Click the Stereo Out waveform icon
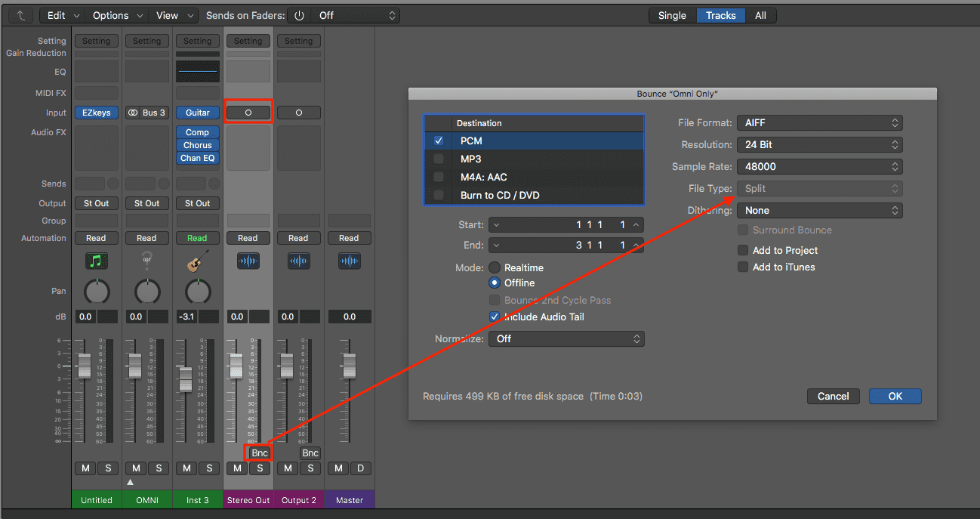Screen dimensions: 980x519 [248, 261]
